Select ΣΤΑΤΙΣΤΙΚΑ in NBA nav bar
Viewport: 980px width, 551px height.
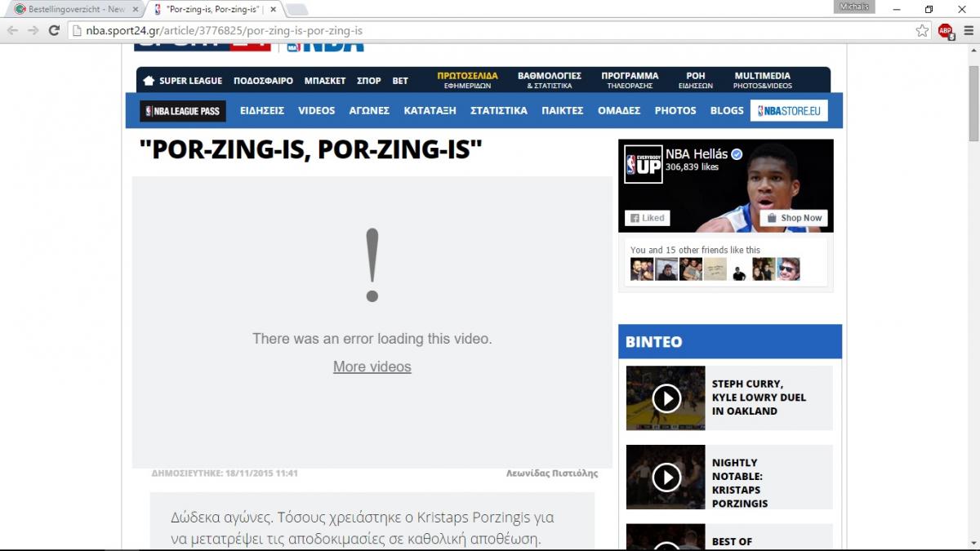point(499,110)
